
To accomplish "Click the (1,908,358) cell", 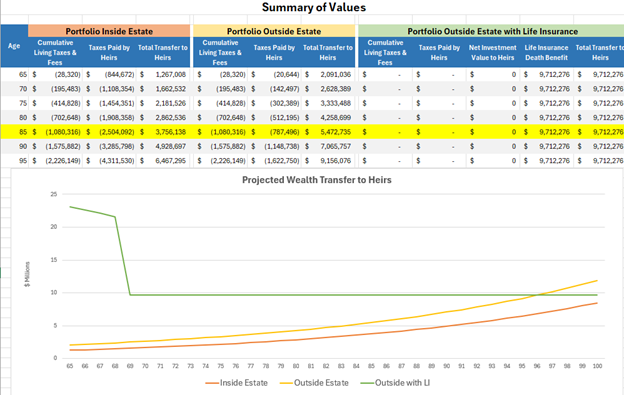I will (109, 117).
